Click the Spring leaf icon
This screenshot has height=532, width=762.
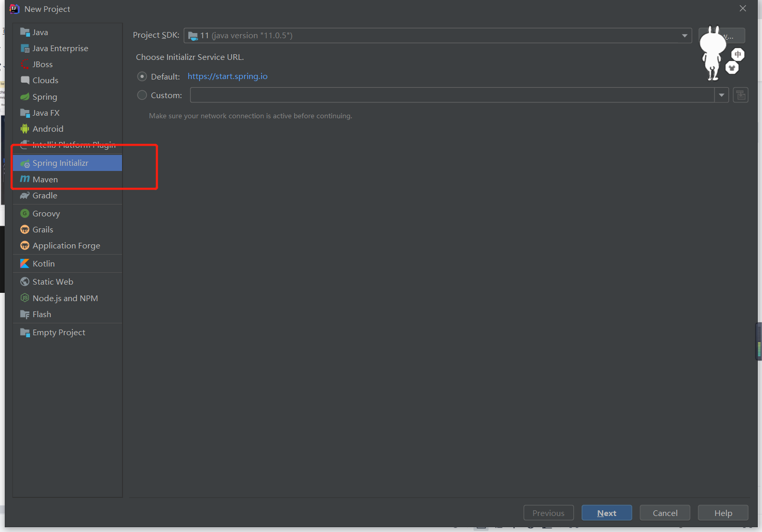(x=25, y=97)
